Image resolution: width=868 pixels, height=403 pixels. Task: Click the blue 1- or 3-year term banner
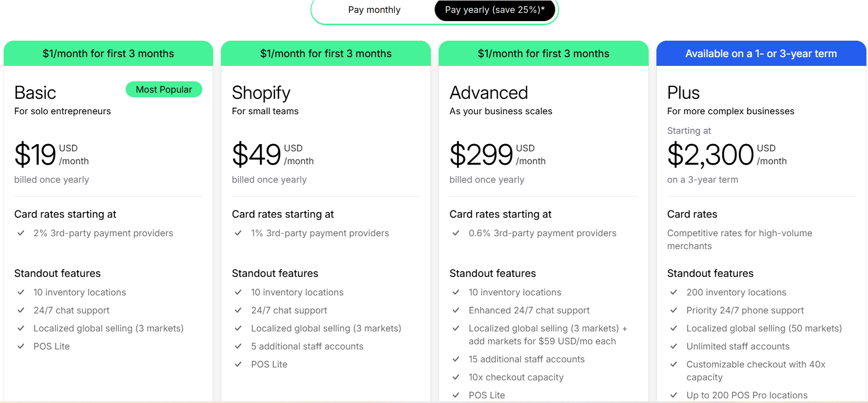tap(761, 54)
